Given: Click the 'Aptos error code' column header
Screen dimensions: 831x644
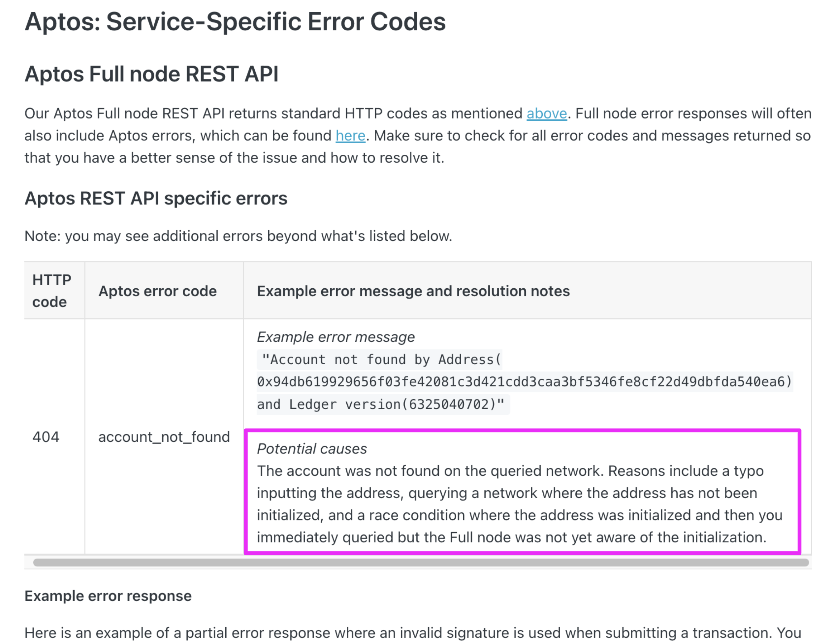Looking at the screenshot, I should pyautogui.click(x=164, y=291).
